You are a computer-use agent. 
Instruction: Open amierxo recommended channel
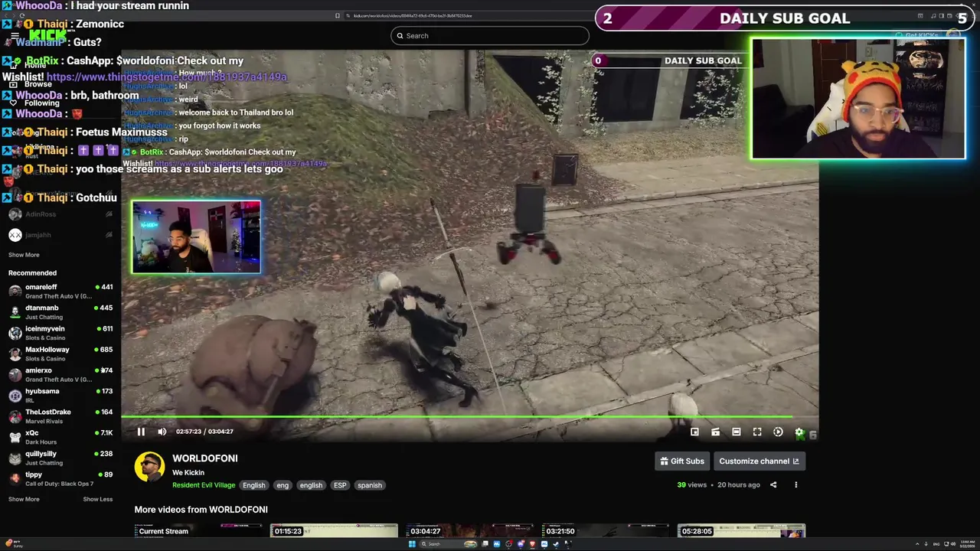(60, 374)
